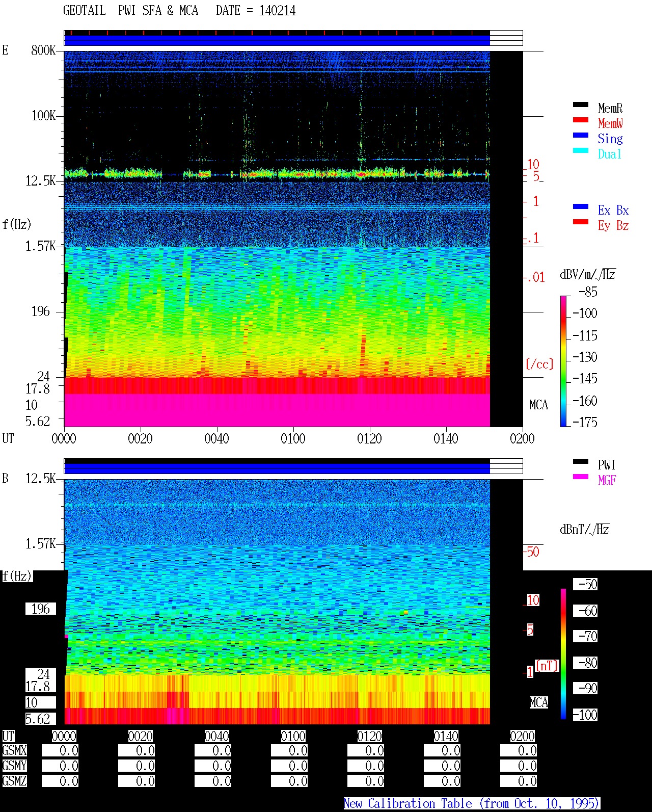Click the "-175" color scale value

585,422
